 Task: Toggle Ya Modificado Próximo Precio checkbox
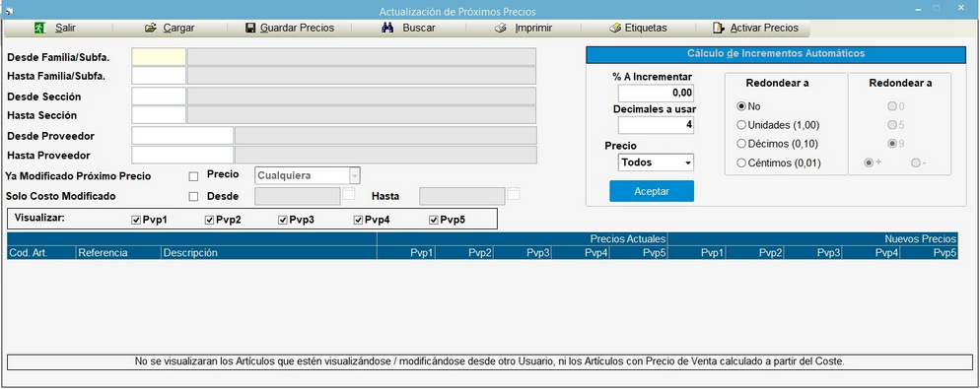pos(193,176)
